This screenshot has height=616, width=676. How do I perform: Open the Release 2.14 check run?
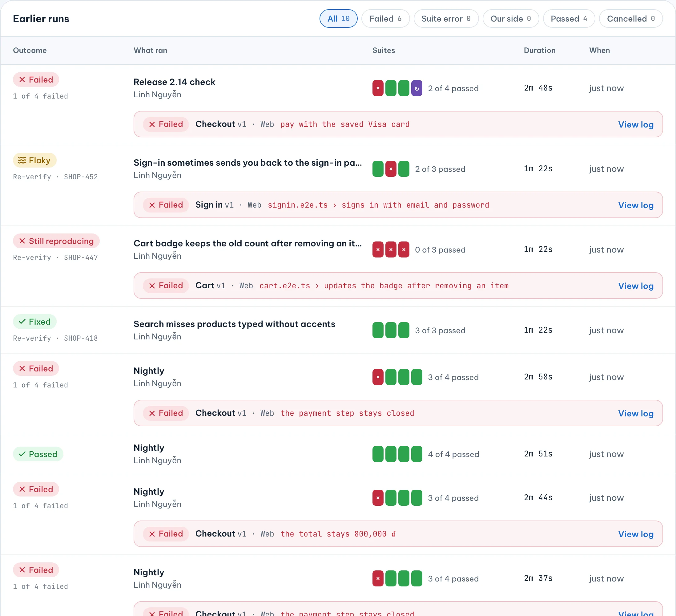pos(174,82)
